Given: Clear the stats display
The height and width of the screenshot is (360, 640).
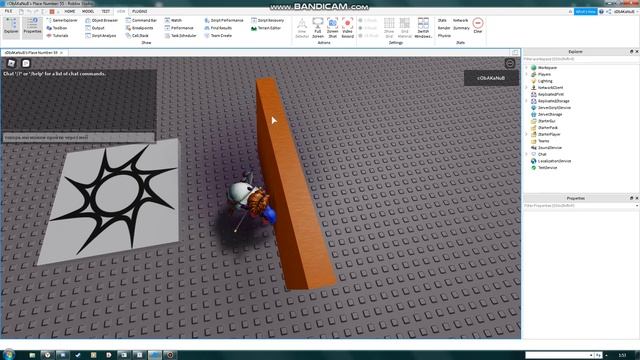Looking at the screenshot, I should pos(478,26).
